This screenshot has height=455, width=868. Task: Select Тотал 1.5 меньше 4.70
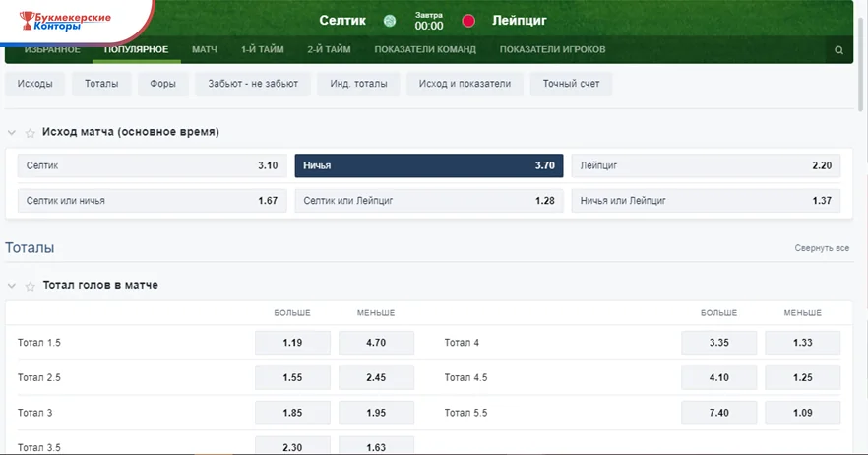(x=376, y=343)
